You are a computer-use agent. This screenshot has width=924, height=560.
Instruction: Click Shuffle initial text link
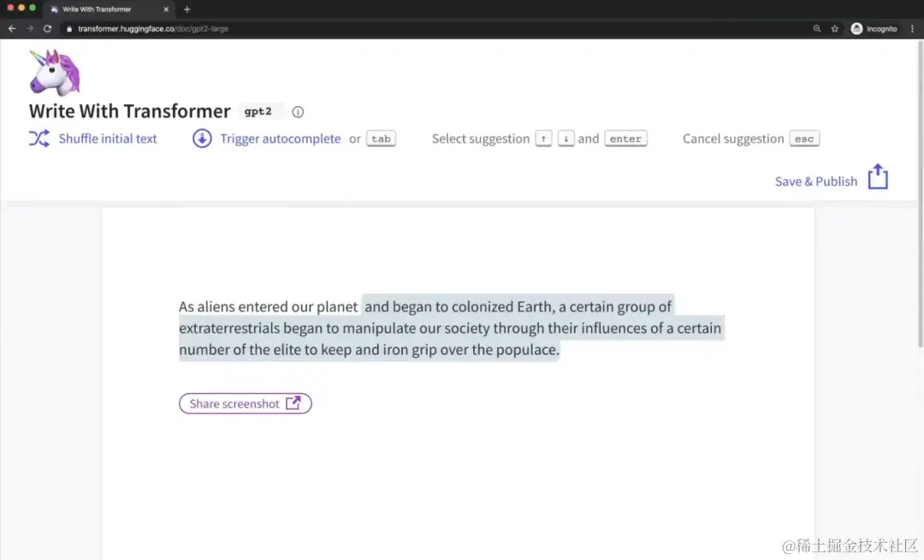107,139
